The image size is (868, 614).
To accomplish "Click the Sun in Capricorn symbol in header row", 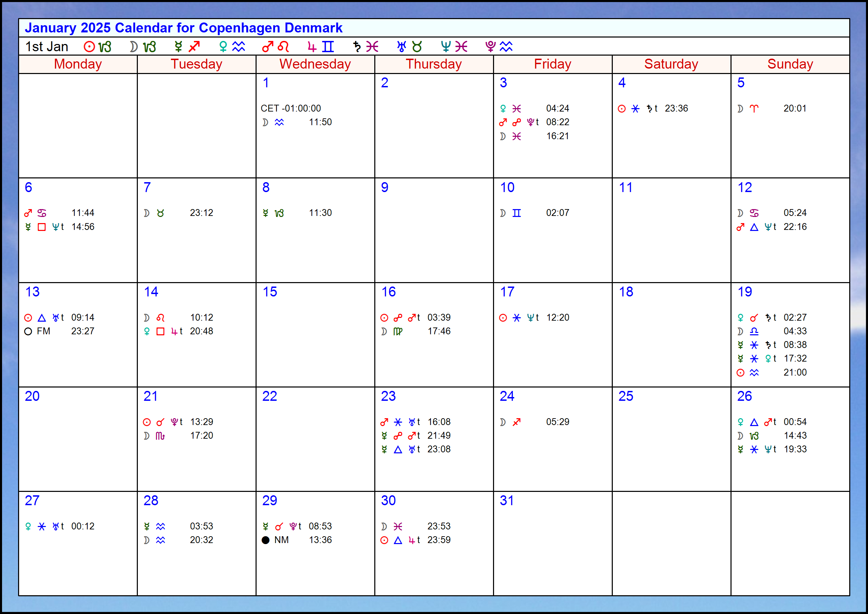I will 98,46.
